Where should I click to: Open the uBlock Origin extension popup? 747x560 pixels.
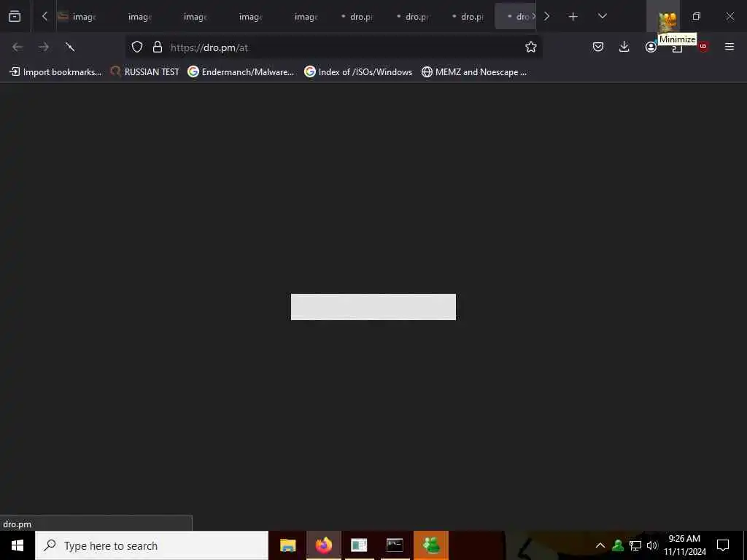coord(703,47)
